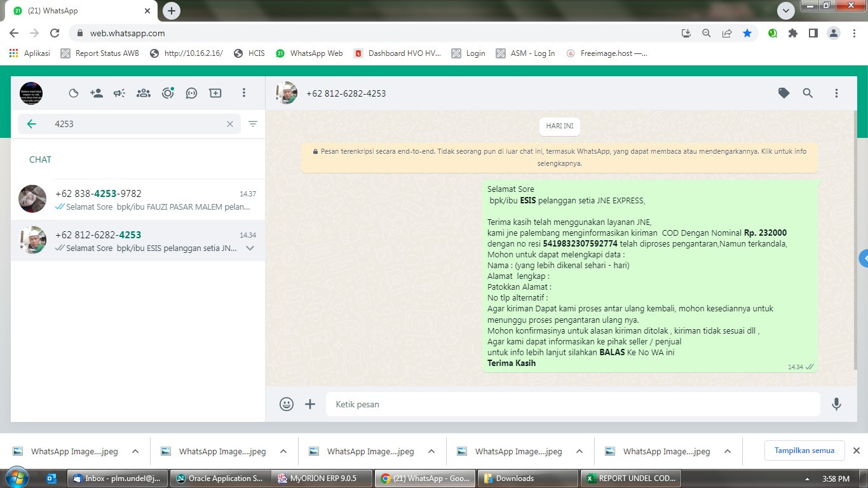Screen dimensions: 868x488
Task: Click the share page icon in the address bar
Action: [x=727, y=33]
